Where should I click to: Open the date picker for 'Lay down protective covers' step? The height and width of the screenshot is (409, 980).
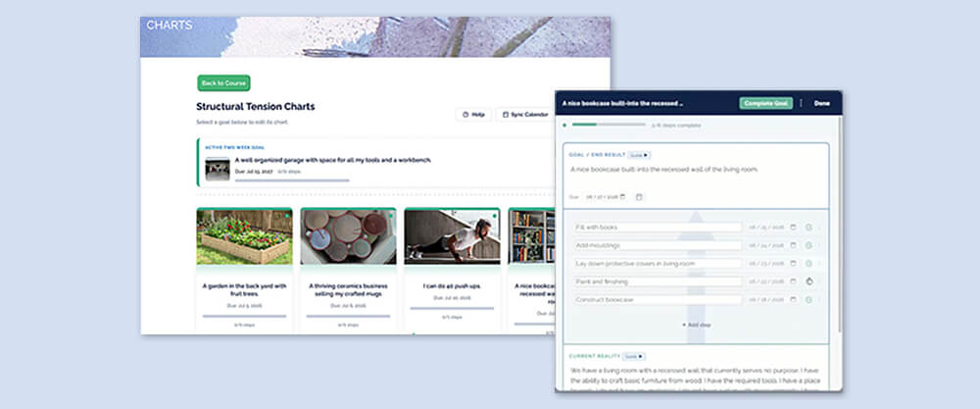pos(794,263)
